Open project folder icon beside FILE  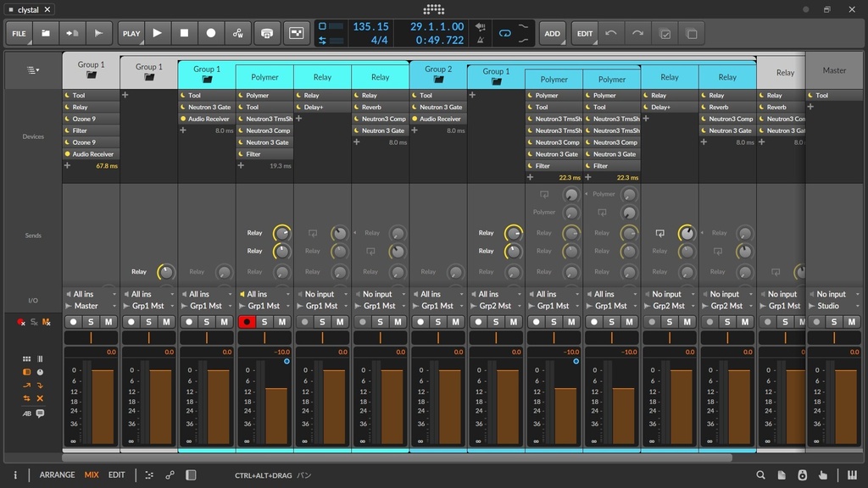[x=46, y=33]
